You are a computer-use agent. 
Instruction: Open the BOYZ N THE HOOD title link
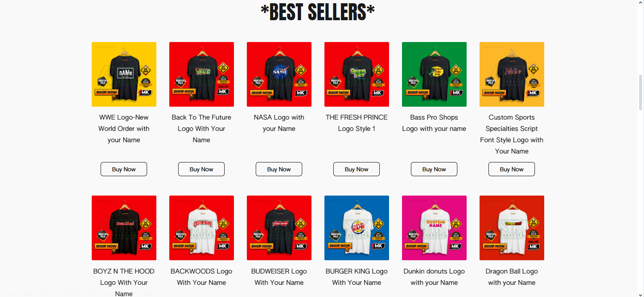pyautogui.click(x=124, y=282)
